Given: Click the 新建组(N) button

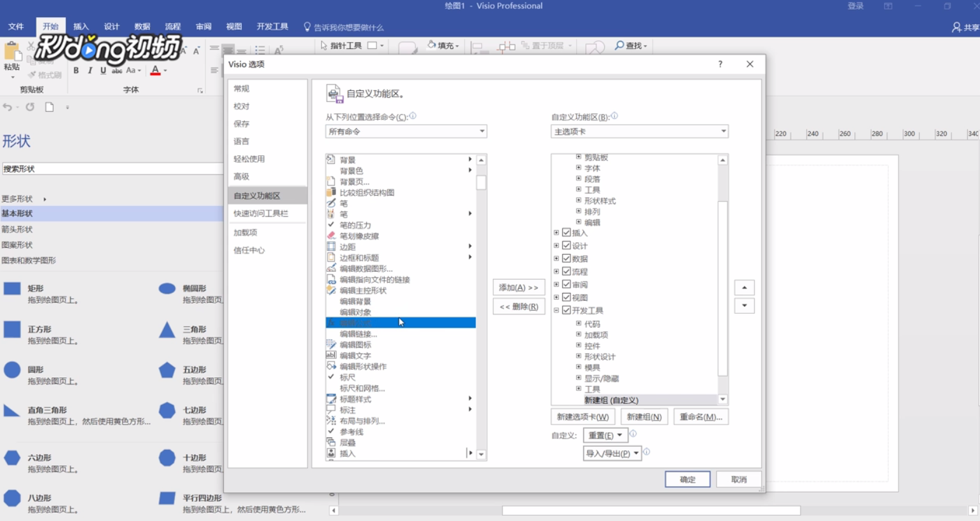Looking at the screenshot, I should pyautogui.click(x=644, y=416).
